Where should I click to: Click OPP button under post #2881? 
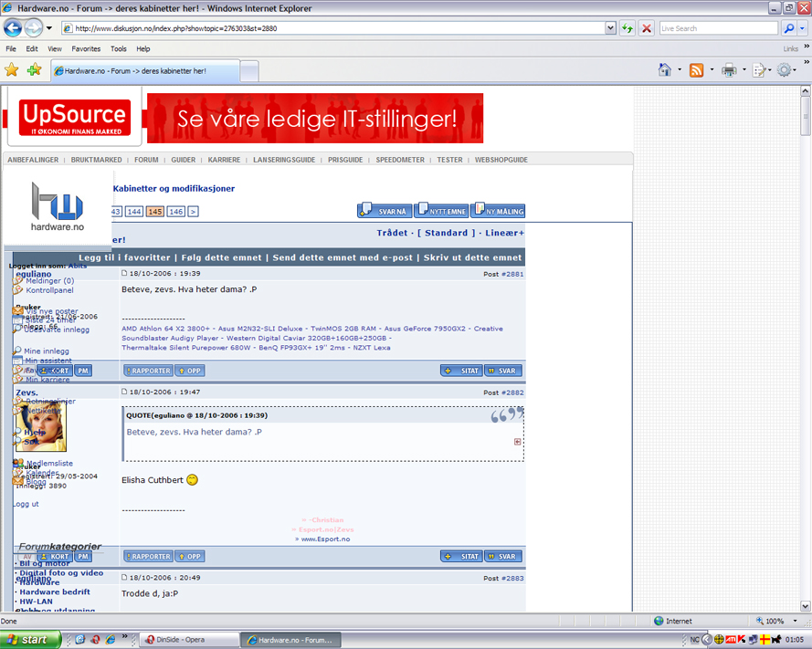[190, 371]
